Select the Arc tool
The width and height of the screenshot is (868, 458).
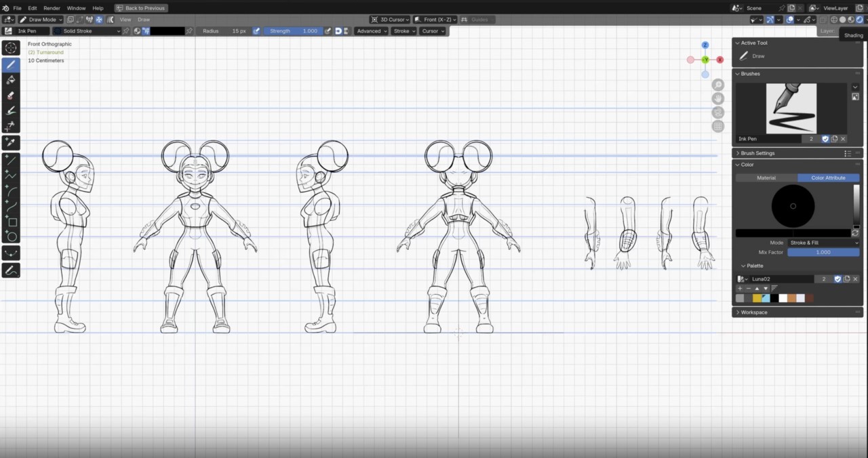coord(10,191)
